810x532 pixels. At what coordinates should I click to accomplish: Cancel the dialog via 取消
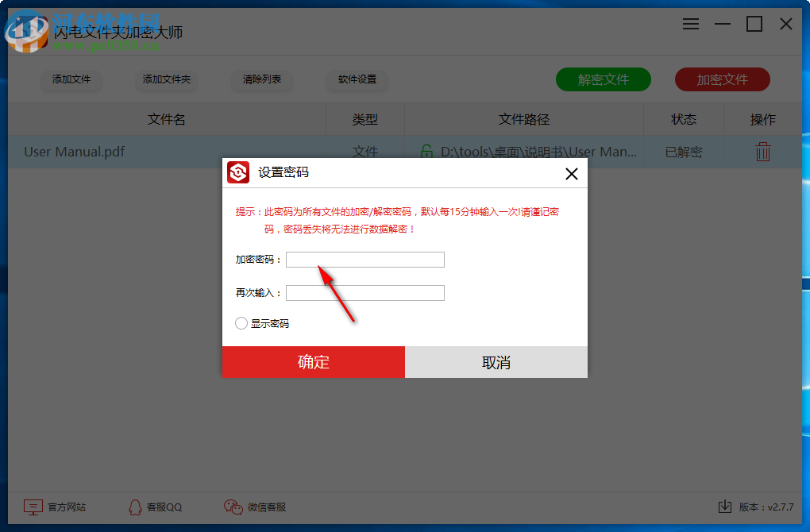496,361
